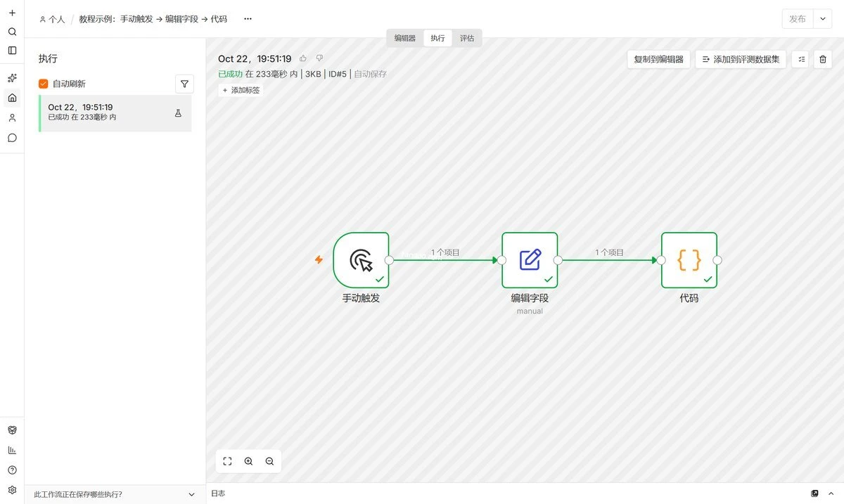The width and height of the screenshot is (844, 504).
Task: Click 添加到评测数据集 button
Action: 741,59
